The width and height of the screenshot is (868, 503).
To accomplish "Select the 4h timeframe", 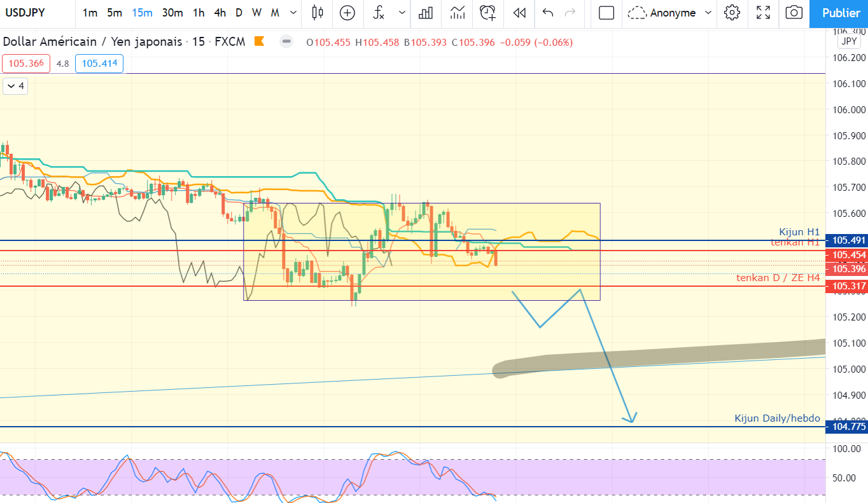I will pyautogui.click(x=220, y=13).
